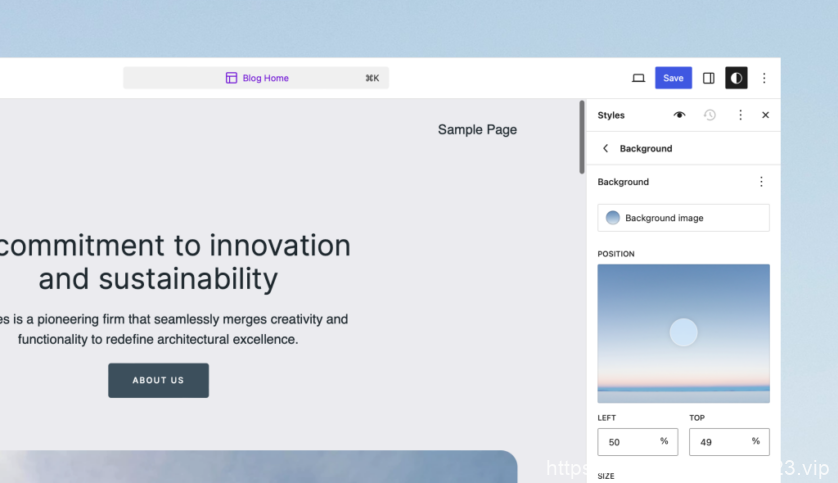Click the Blog Home template layout icon
The width and height of the screenshot is (838, 483).
click(x=231, y=78)
